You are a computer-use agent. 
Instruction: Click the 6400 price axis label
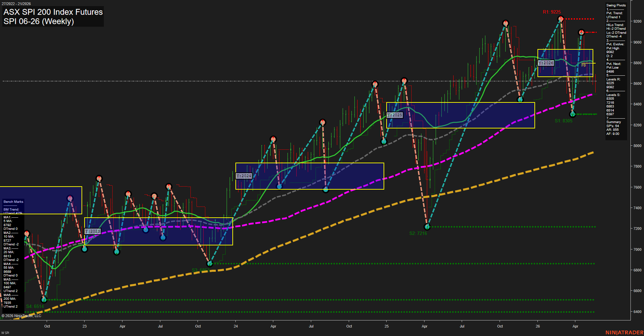click(637, 312)
